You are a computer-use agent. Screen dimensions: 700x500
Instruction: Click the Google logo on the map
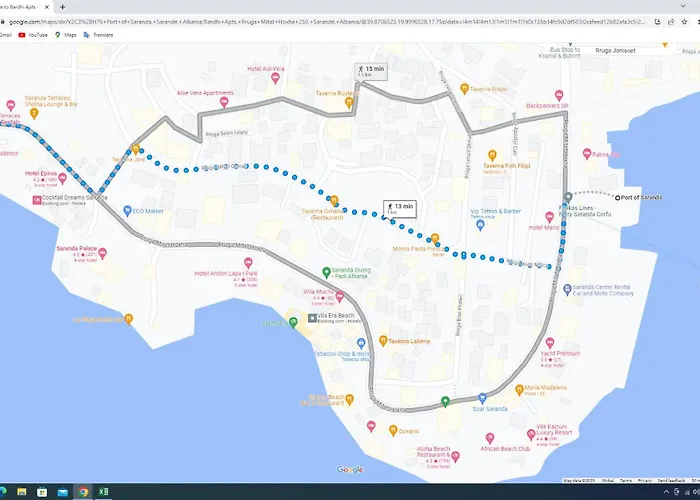[x=349, y=469]
